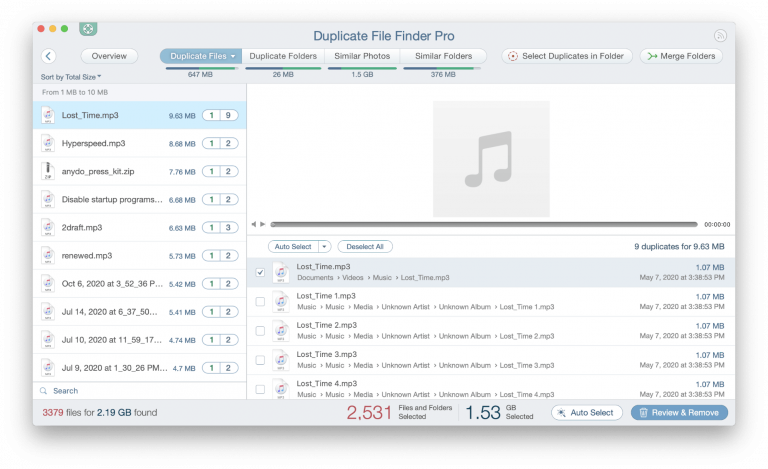The image size is (768, 469).
Task: Click the Hyperspeed.mp3 file icon
Action: point(48,143)
